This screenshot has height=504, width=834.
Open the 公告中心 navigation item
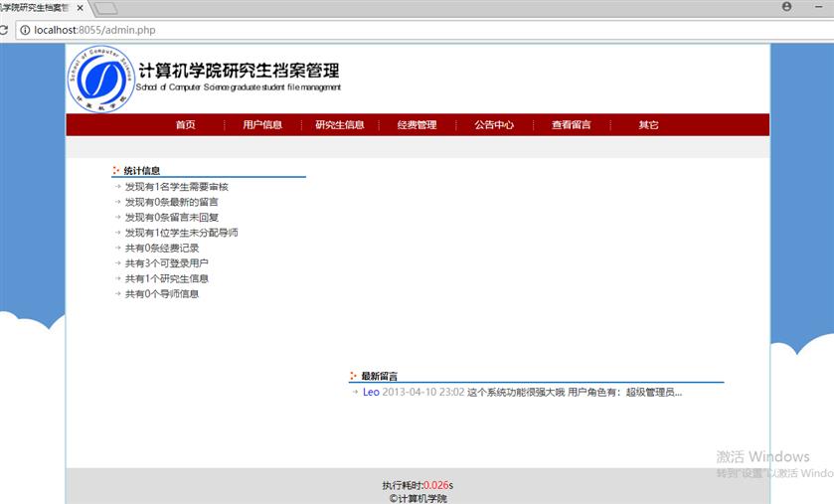point(494,125)
